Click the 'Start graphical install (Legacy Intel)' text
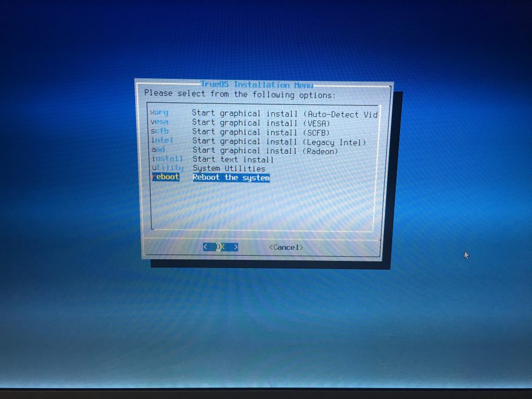This screenshot has height=399, width=532. pyautogui.click(x=279, y=141)
